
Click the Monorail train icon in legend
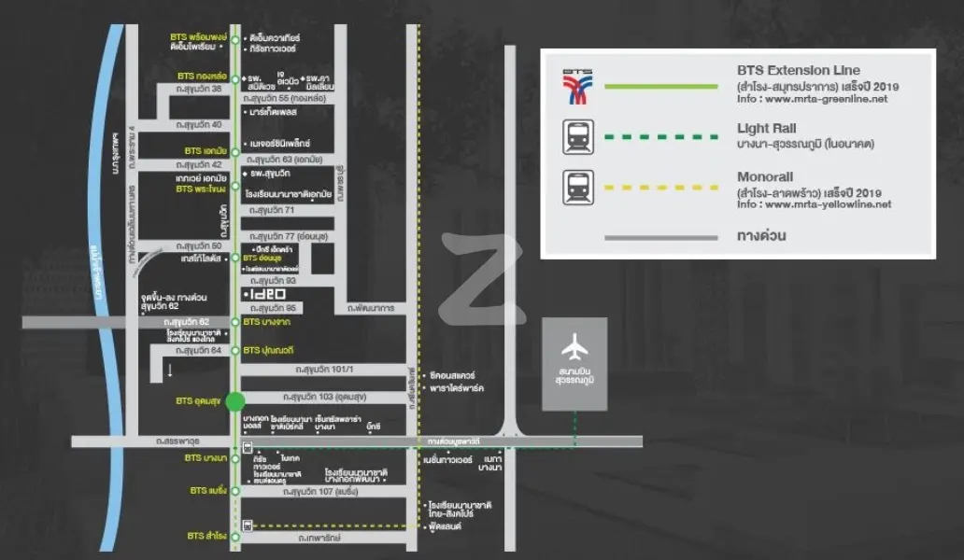[x=578, y=188]
